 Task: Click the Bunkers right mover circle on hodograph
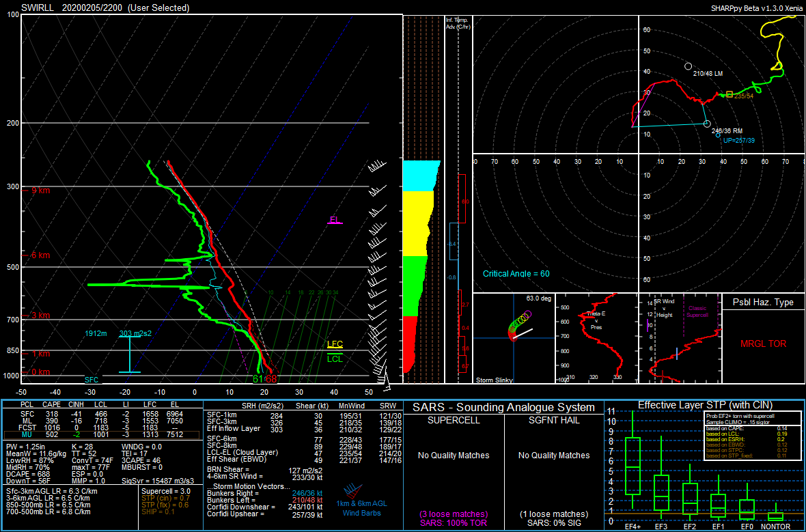[707, 124]
